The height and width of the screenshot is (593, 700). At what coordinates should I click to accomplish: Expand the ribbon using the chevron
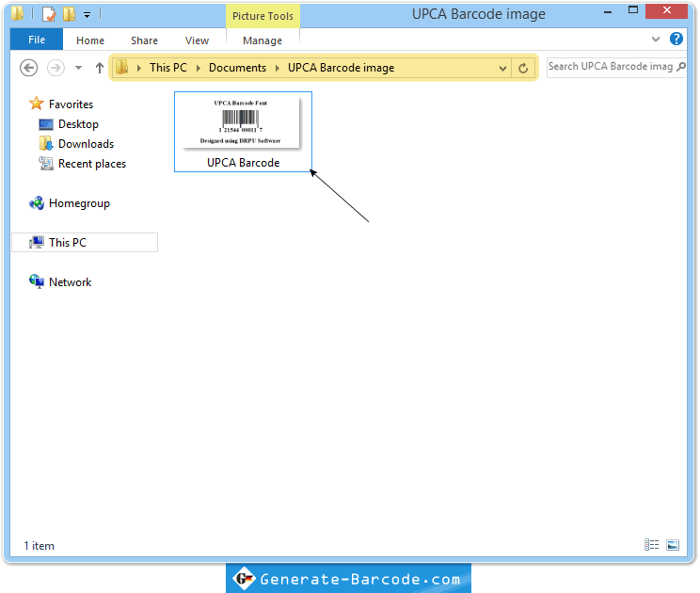656,40
